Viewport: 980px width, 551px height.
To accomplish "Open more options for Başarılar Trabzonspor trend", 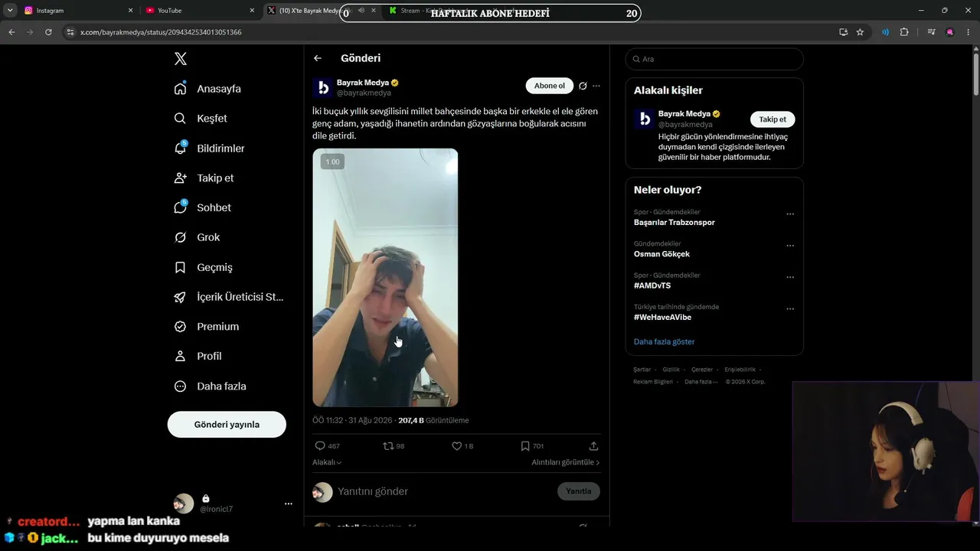I will [790, 214].
